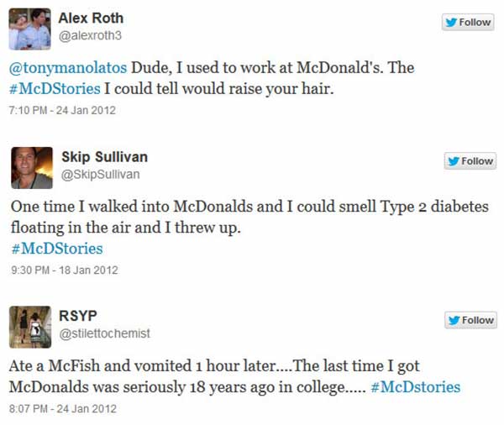
Task: Follow RSYP account
Action: [x=469, y=320]
